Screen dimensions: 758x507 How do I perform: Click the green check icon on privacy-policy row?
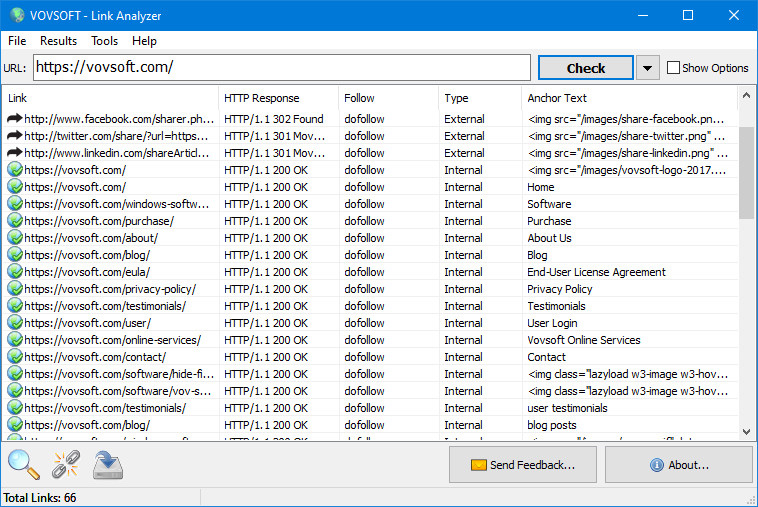tap(15, 289)
